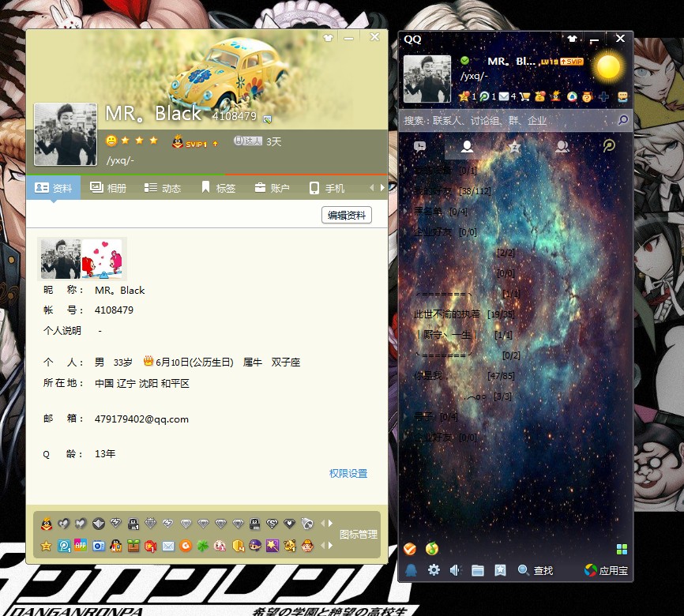This screenshot has height=616, width=684.
Task: Click search magnifier in QQ search bar
Action: pyautogui.click(x=623, y=119)
